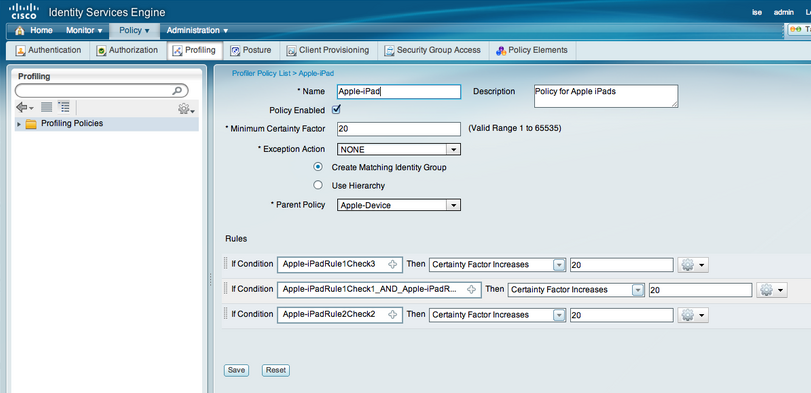Click the Profiler Policy List breadcrumb link
Image resolution: width=811 pixels, height=393 pixels.
tap(261, 73)
